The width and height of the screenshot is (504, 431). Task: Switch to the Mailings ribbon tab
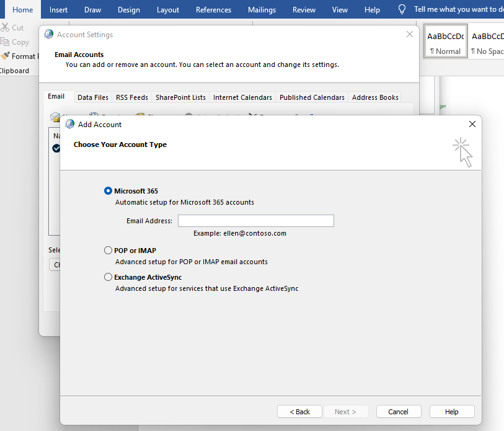point(262,10)
